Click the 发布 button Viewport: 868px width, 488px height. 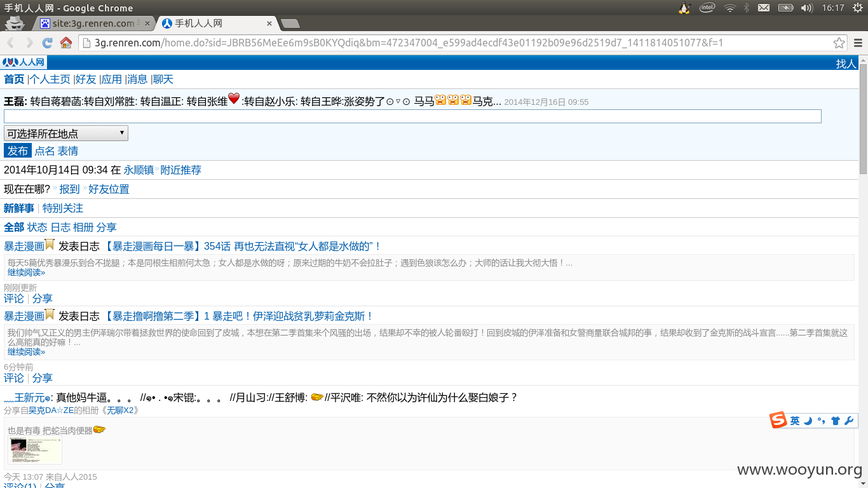[x=18, y=151]
